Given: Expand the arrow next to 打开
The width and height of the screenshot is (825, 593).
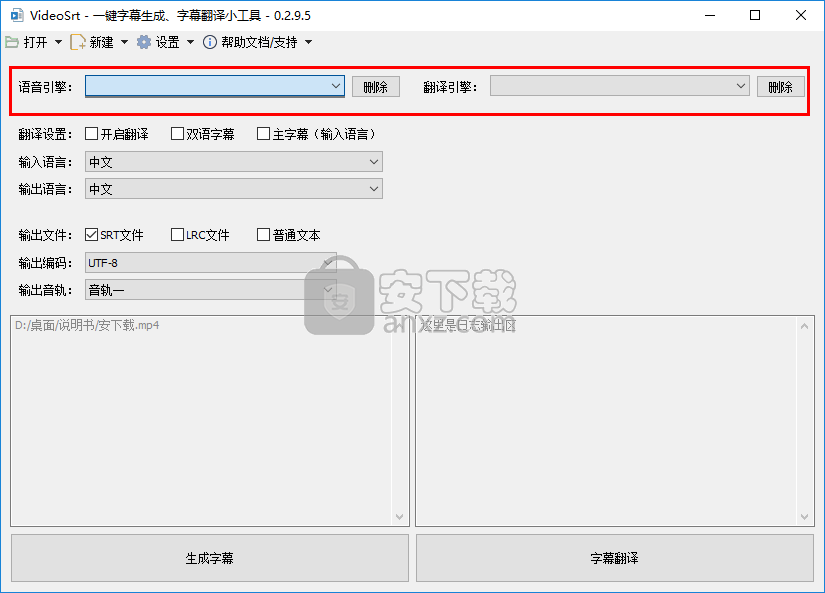Looking at the screenshot, I should (x=58, y=42).
